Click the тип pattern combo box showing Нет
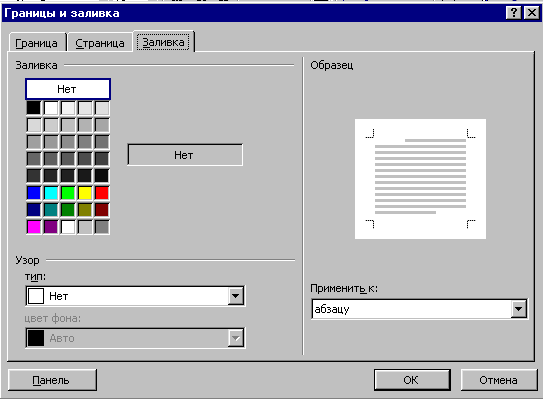Viewport: 543px width, 399px height. [x=135, y=296]
